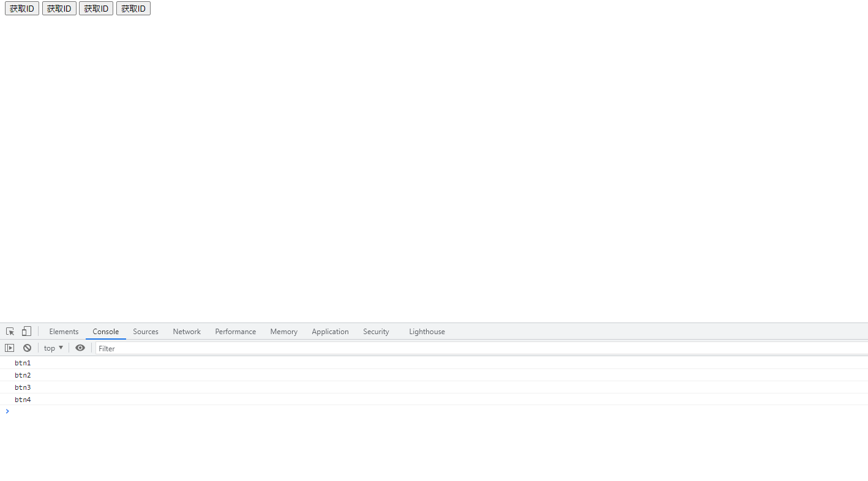The height and width of the screenshot is (481, 868).
Task: Clear the console with the ban icon
Action: tap(27, 348)
